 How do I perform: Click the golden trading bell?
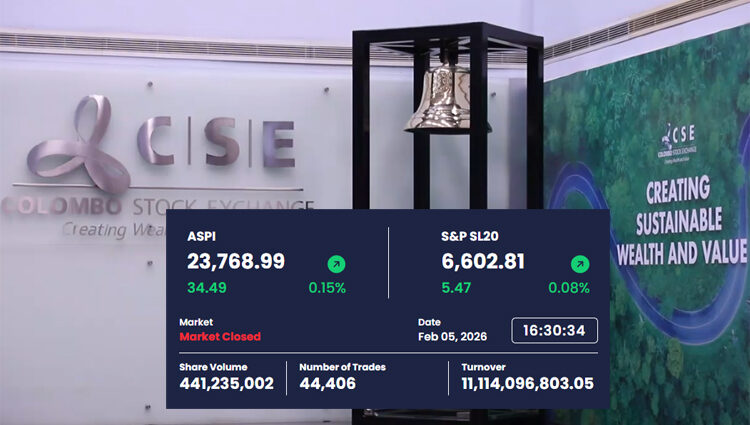[x=446, y=100]
